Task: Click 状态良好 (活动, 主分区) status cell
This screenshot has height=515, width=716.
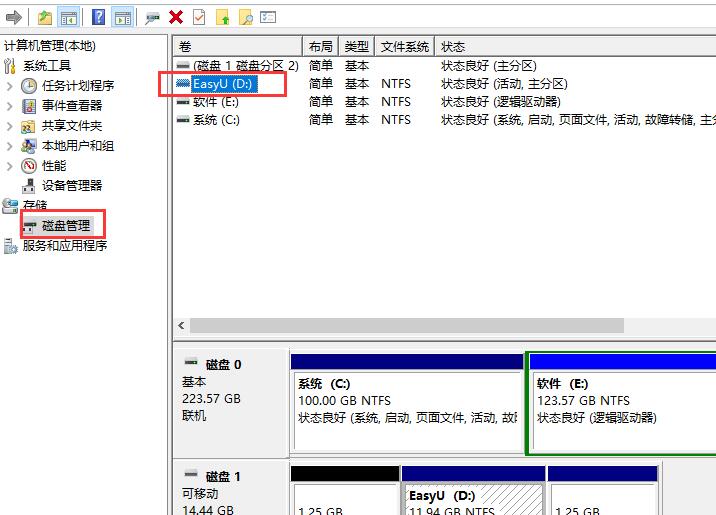Action: [504, 84]
